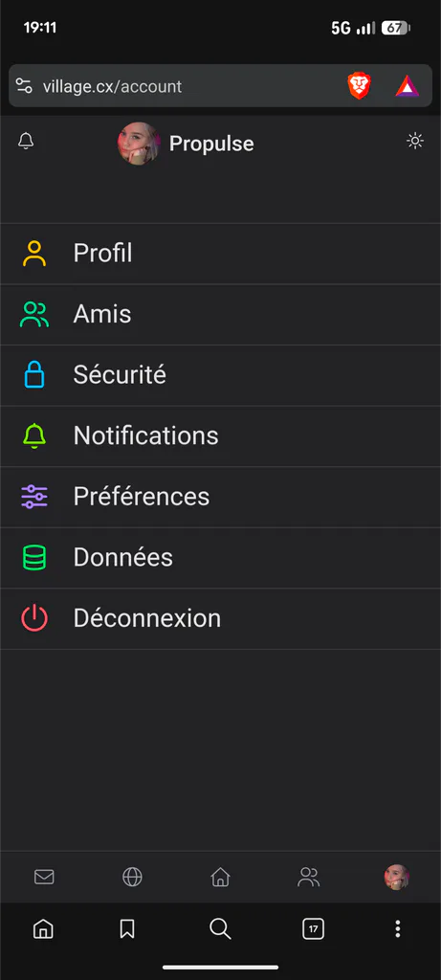Open the browser tab switcher showing 17
441x980 pixels.
coord(314,928)
